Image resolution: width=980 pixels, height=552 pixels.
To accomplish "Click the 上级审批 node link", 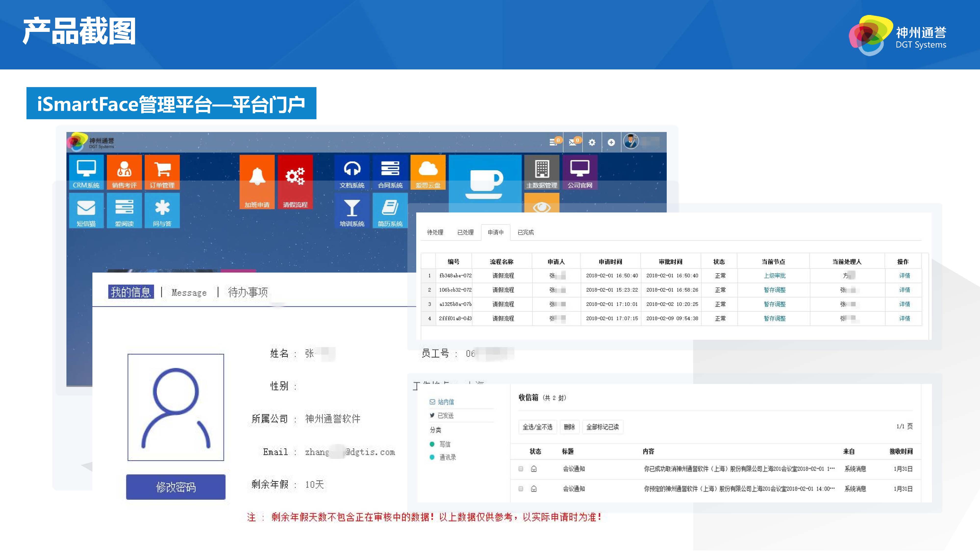I will pos(775,276).
